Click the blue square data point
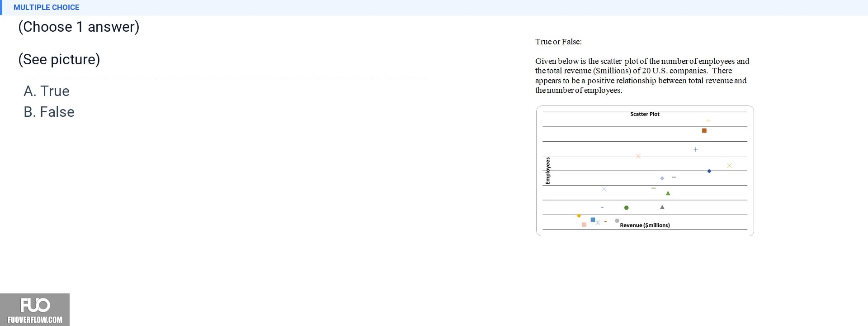This screenshot has width=868, height=326. 593,220
